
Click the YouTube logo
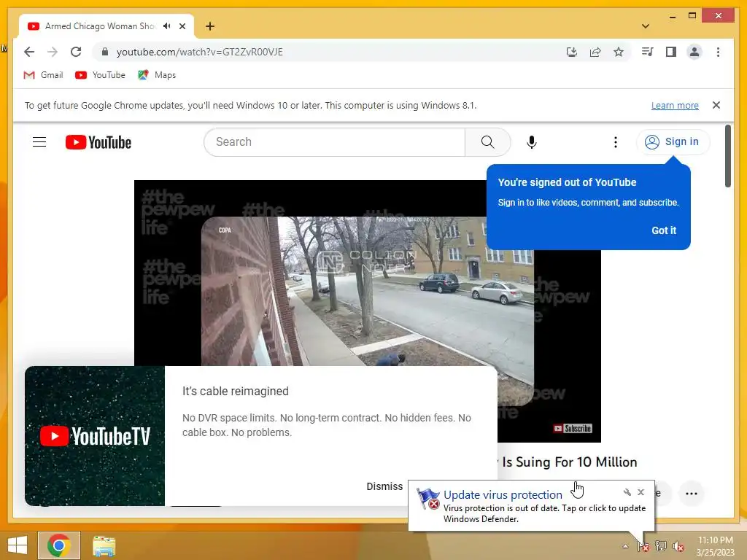coord(98,142)
